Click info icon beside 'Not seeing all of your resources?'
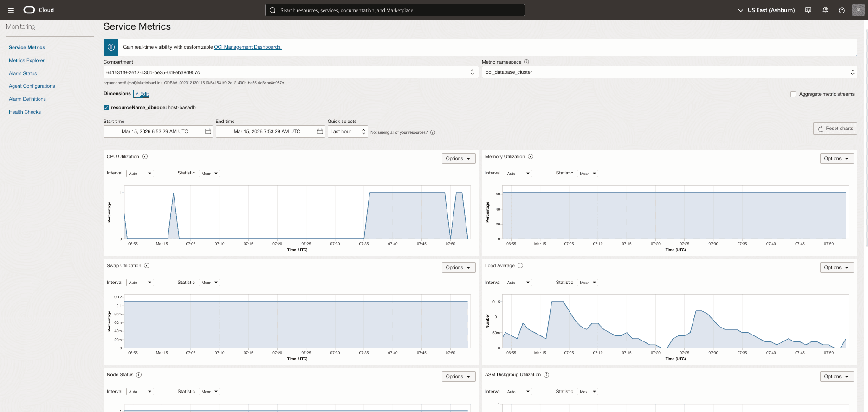Viewport: 868px width, 412px height. coord(433,132)
